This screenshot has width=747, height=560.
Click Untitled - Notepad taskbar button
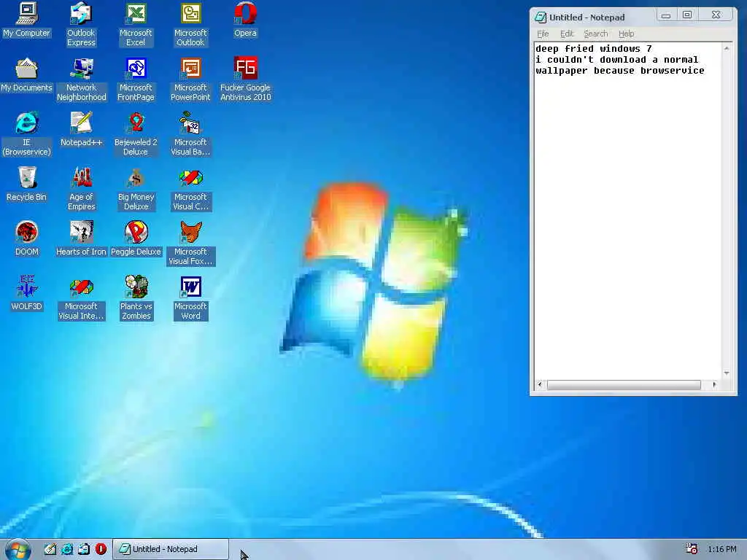coord(171,549)
